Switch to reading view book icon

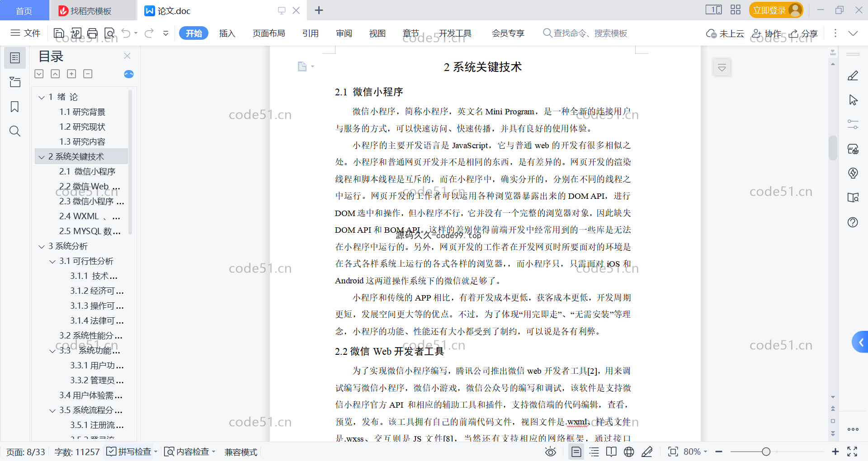611,452
